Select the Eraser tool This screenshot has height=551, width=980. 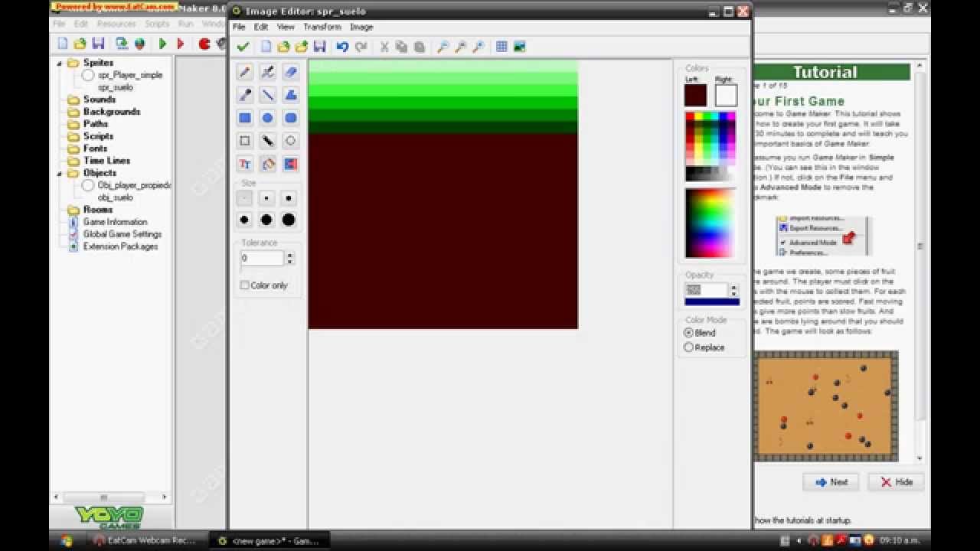291,72
